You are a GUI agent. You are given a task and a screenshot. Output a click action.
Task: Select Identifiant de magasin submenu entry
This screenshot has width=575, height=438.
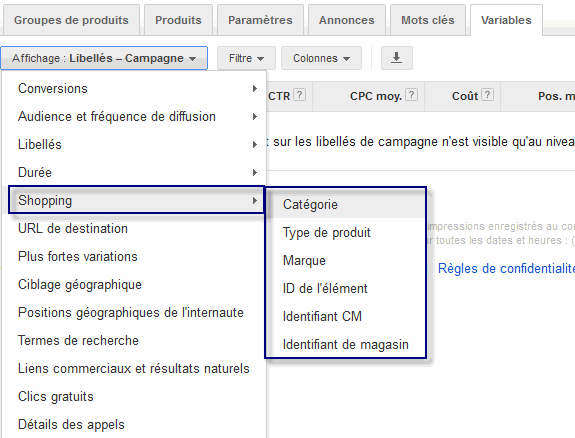point(345,344)
